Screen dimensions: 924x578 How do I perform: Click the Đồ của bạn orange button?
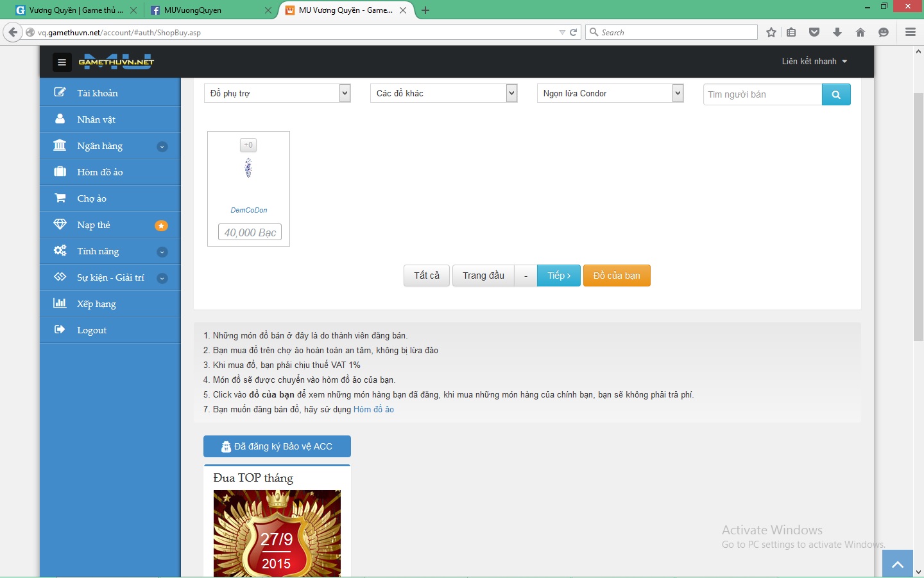(616, 276)
